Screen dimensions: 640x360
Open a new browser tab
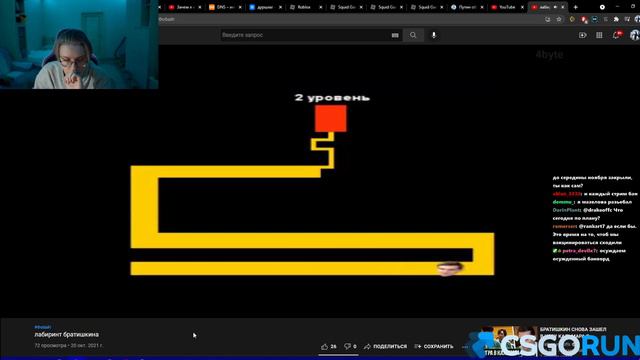pyautogui.click(x=576, y=7)
